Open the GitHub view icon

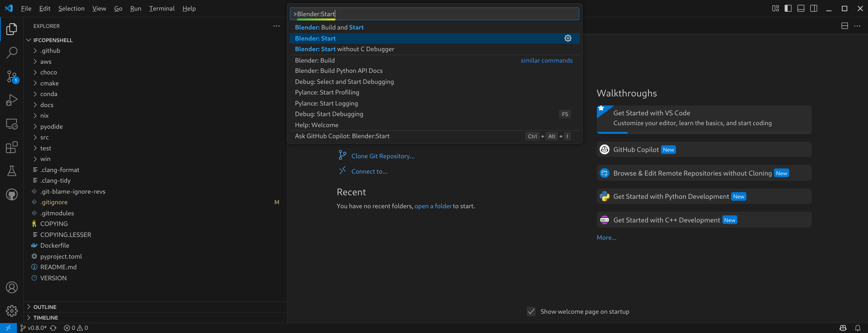pos(12,194)
